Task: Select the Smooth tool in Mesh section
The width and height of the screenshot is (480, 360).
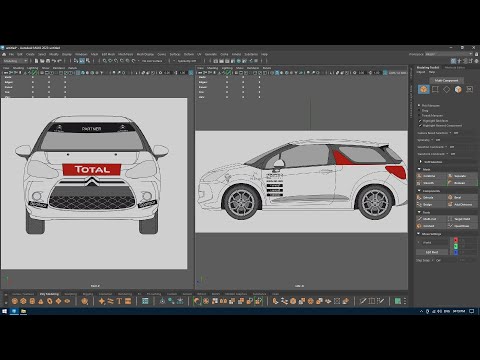Action: point(431,183)
